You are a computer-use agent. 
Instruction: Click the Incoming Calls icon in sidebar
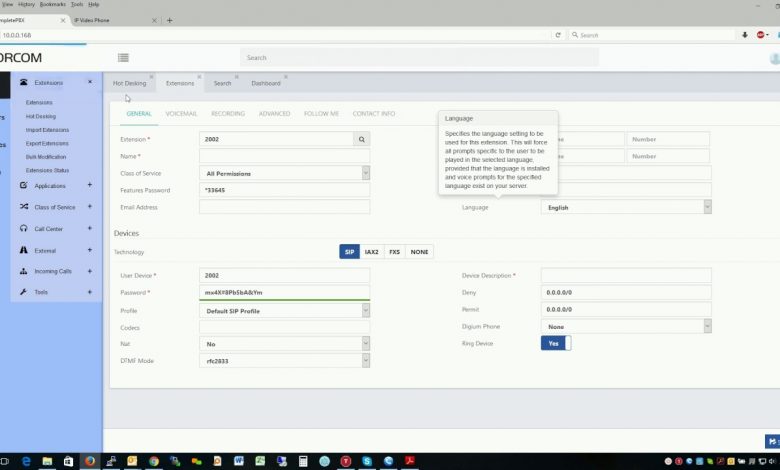(24, 271)
